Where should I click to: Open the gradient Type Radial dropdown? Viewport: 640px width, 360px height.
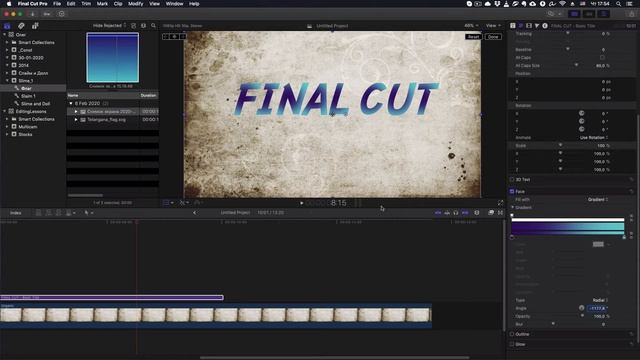(600, 300)
